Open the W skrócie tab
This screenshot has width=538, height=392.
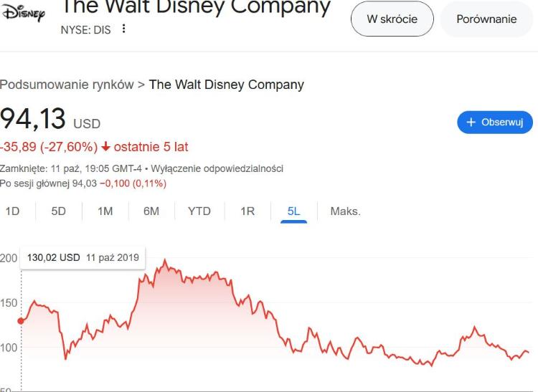point(392,19)
